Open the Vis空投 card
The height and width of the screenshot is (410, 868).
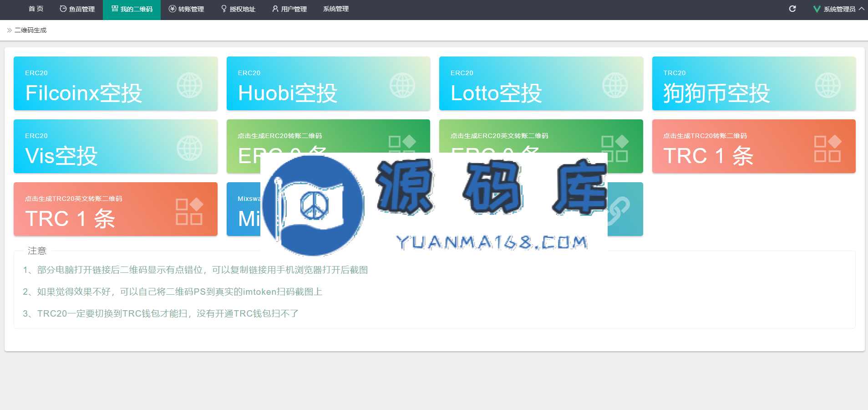116,146
